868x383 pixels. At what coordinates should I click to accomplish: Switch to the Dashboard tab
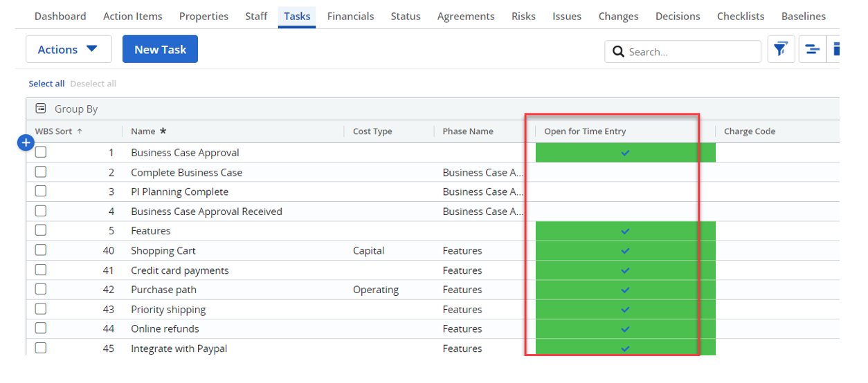(60, 16)
